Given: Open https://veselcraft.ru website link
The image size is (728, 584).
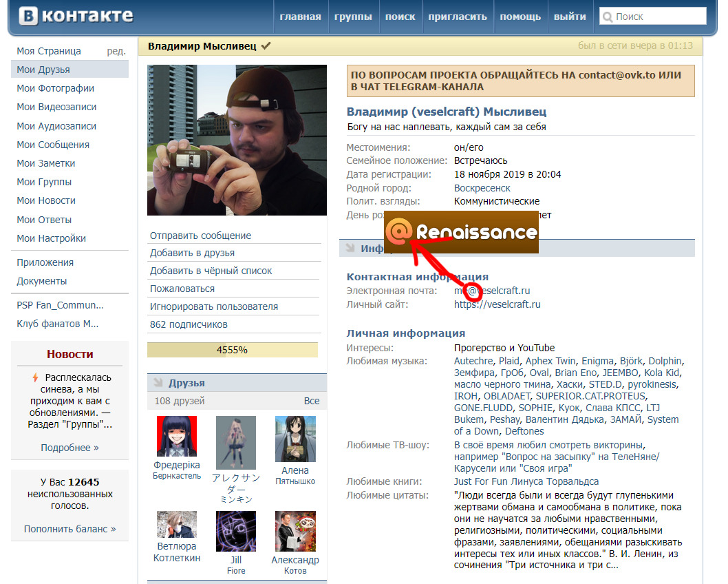Looking at the screenshot, I should point(497,304).
